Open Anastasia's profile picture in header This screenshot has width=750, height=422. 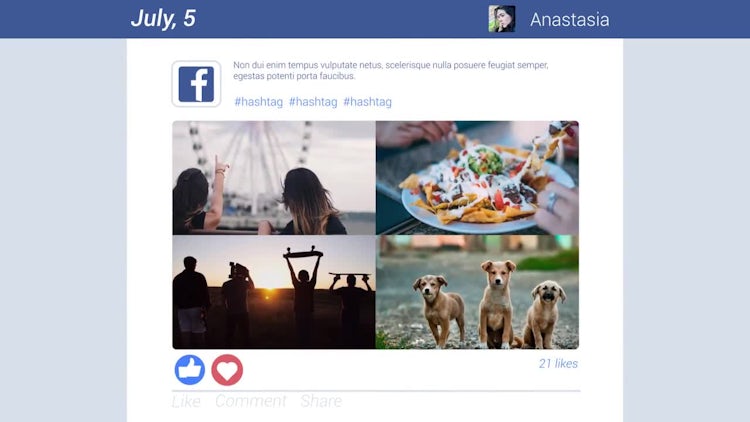click(502, 19)
